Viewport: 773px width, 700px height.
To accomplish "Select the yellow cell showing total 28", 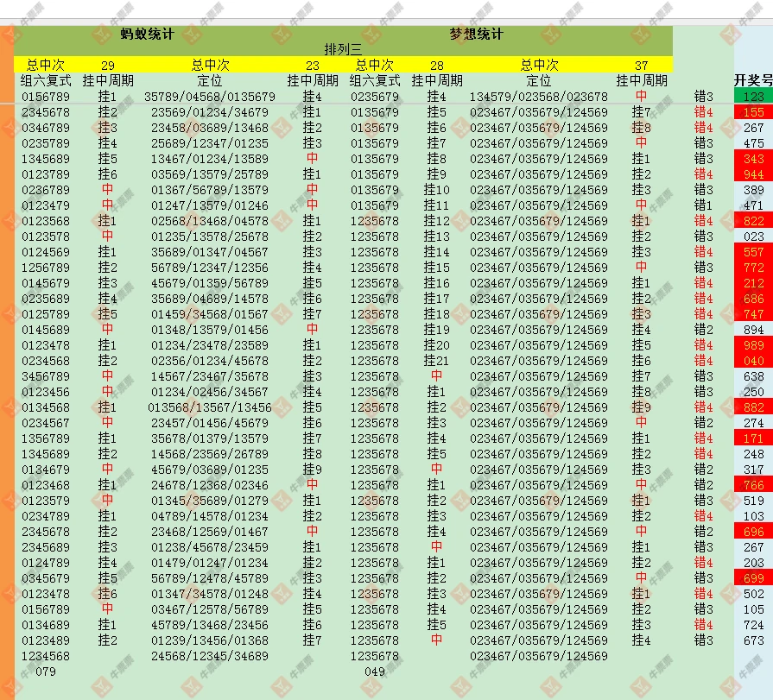I will pos(437,65).
